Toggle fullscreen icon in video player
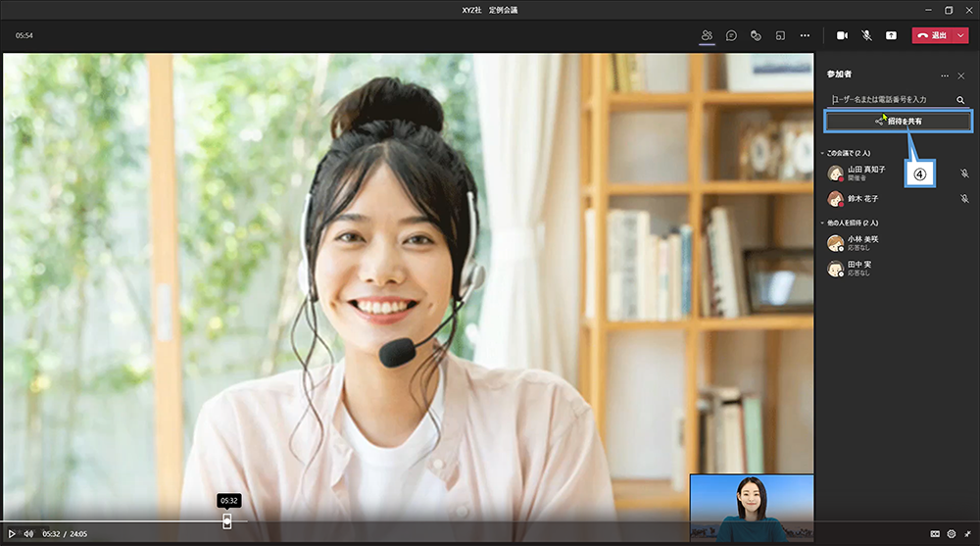The image size is (980, 546). [x=967, y=534]
